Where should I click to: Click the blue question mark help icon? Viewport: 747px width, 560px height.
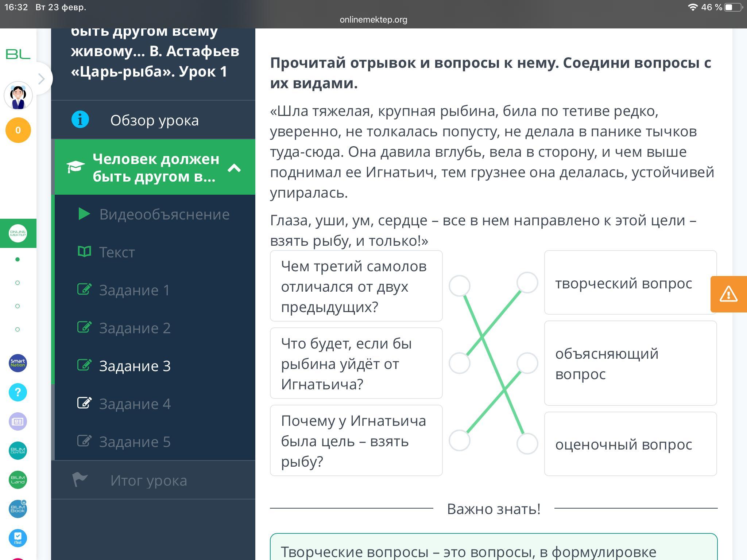18,392
